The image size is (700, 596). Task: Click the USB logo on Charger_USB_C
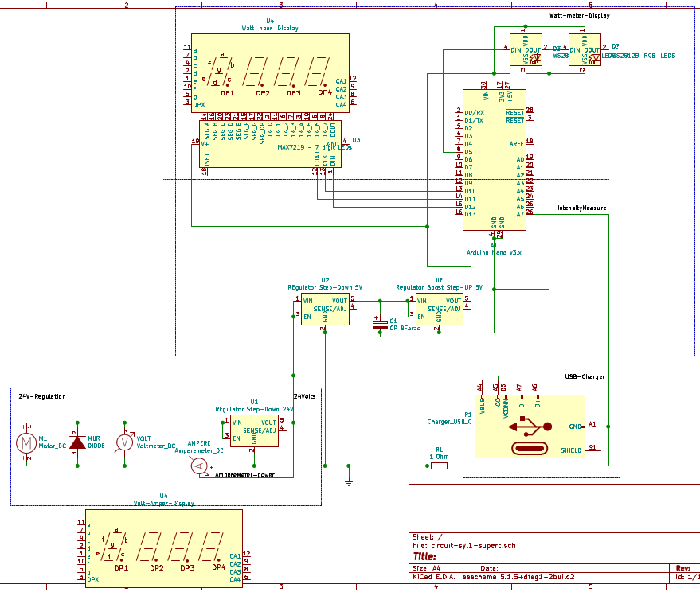pyautogui.click(x=530, y=427)
